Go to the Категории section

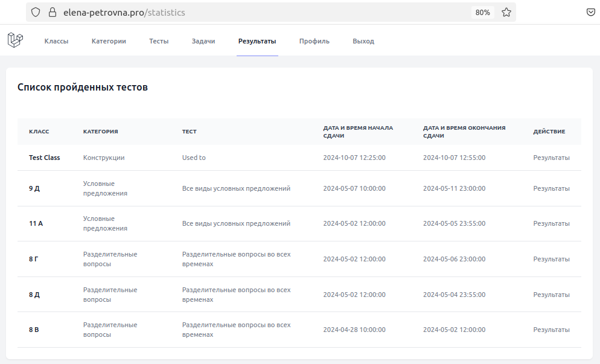click(x=109, y=41)
